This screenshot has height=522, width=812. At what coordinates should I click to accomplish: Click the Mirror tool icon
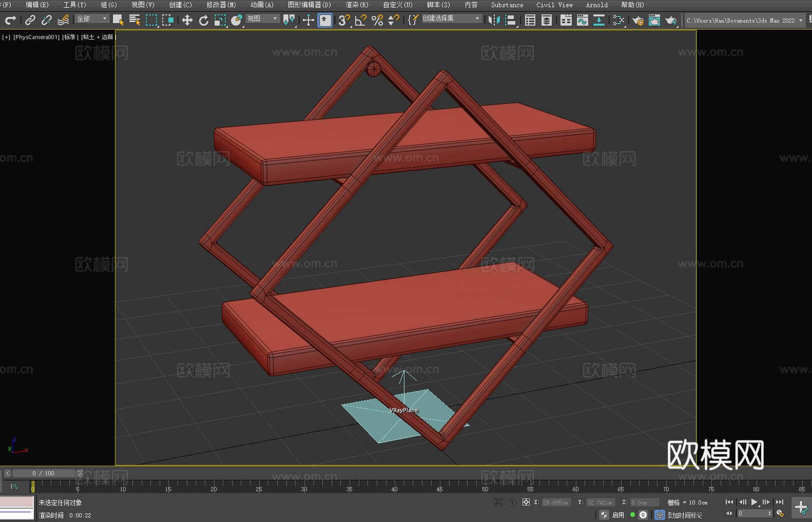(494, 21)
